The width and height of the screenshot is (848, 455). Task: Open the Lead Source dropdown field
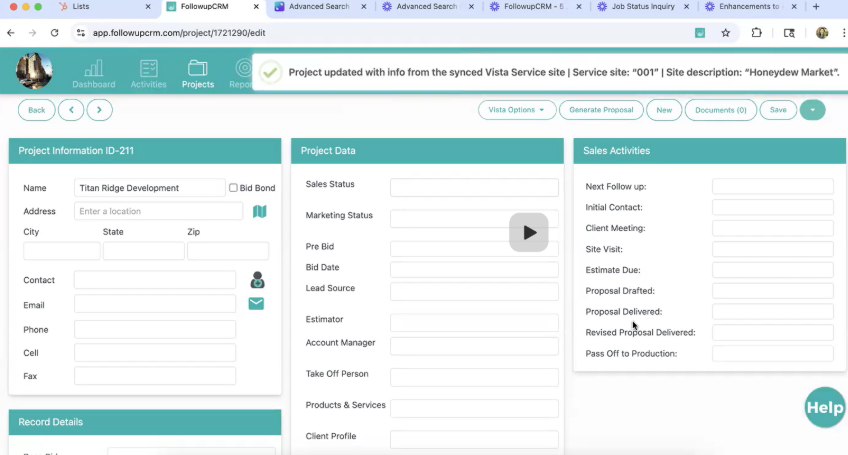tap(474, 291)
